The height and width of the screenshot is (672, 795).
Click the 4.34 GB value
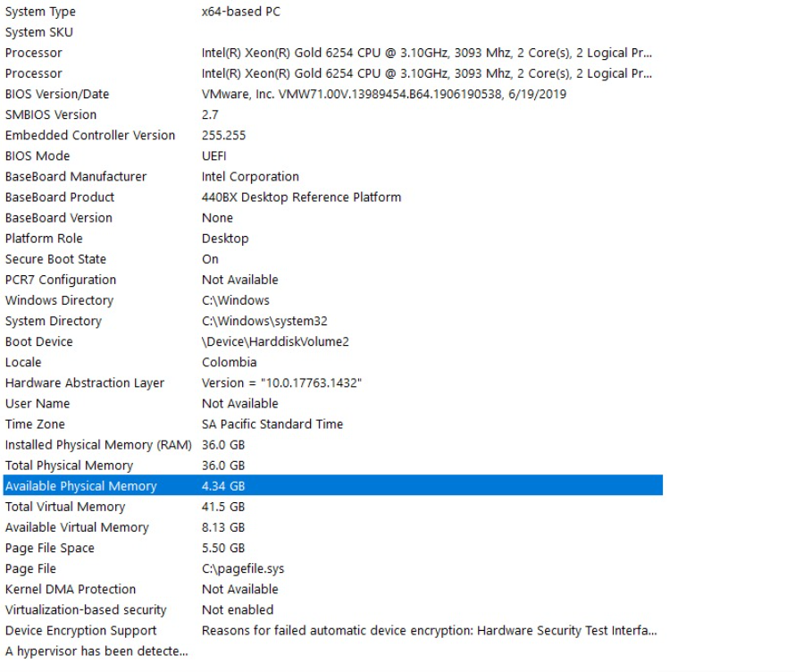(223, 486)
